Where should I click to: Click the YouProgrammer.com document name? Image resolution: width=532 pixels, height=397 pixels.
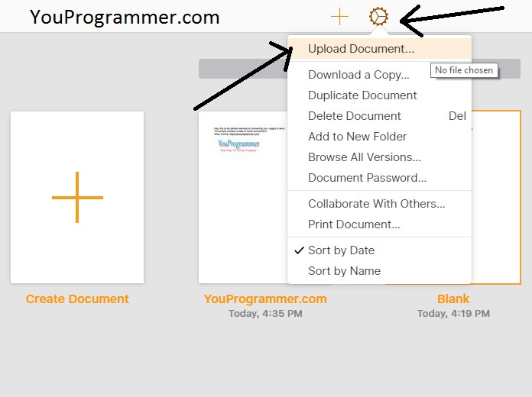coord(265,299)
